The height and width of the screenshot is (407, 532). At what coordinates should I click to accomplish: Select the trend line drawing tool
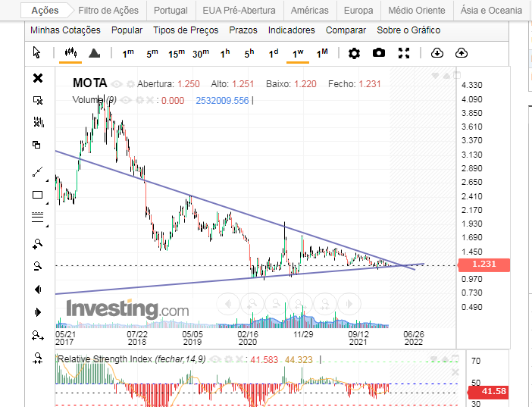(37, 172)
